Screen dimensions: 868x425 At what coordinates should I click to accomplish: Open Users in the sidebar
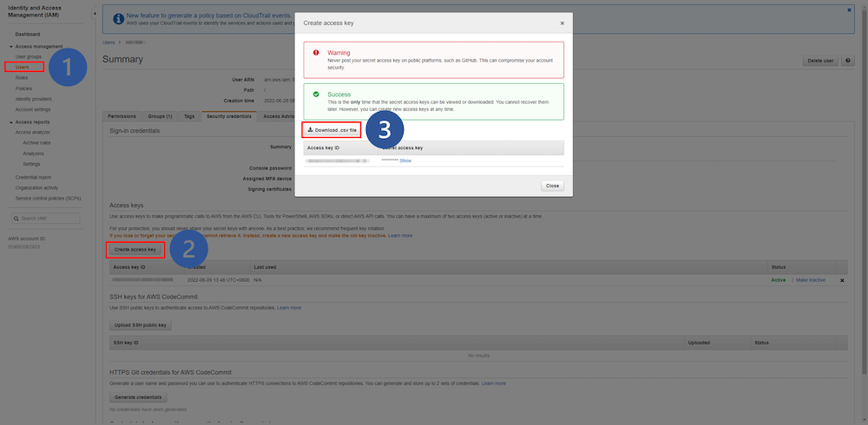(x=23, y=68)
